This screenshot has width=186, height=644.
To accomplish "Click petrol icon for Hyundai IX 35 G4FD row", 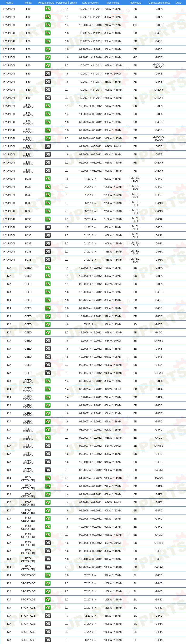I will click(48, 179).
